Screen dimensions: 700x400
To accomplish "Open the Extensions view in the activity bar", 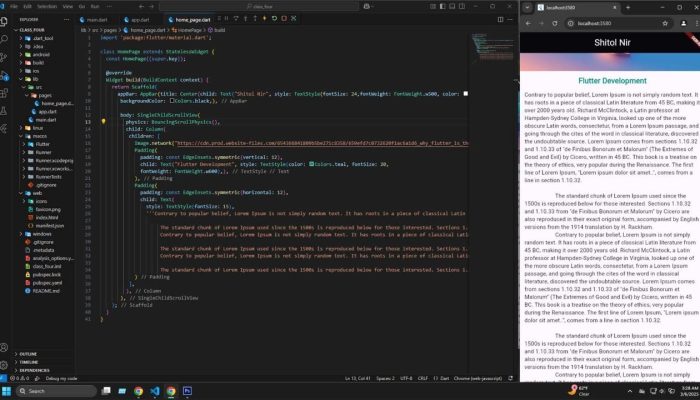I will coord(4,93).
